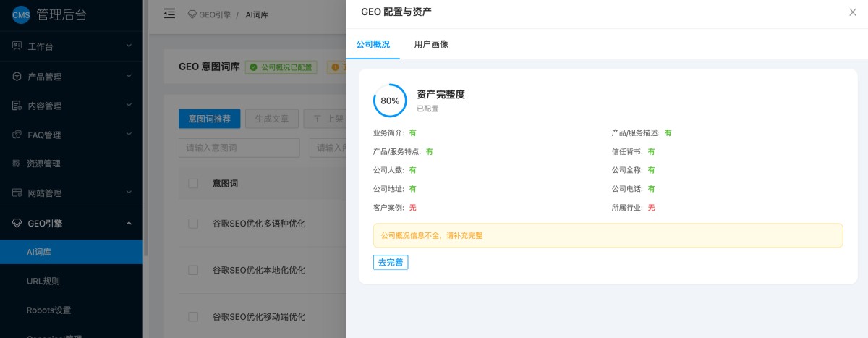Click the 80% asset completeness progress circle

tap(390, 101)
